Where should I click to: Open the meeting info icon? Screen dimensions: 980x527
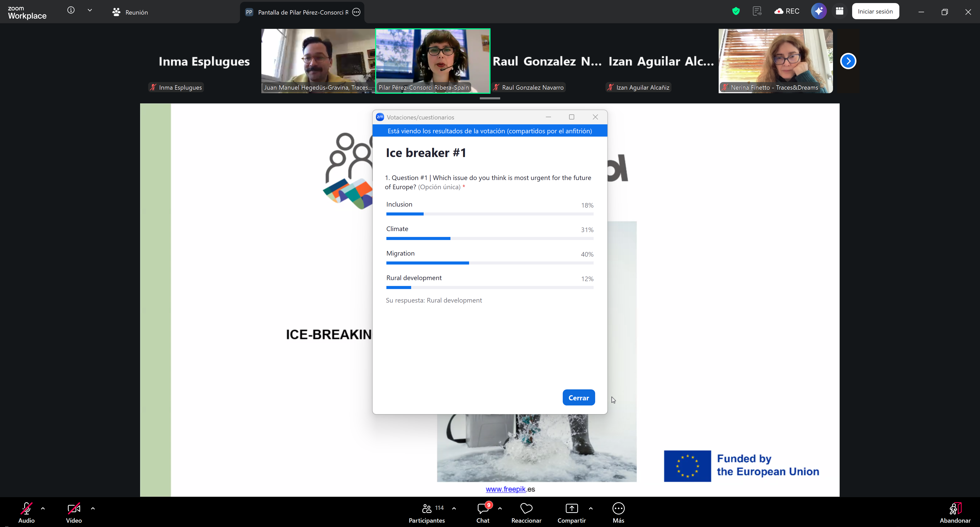71,10
